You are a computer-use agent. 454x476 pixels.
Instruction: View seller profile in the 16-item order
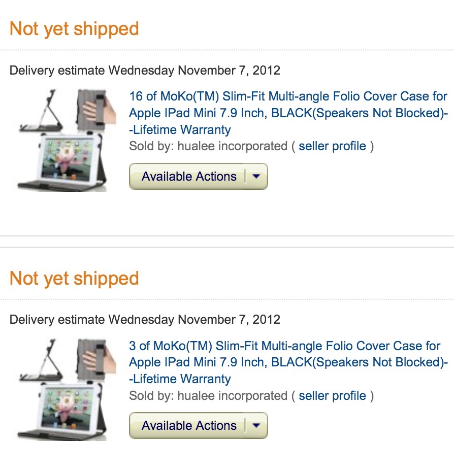[x=332, y=146]
